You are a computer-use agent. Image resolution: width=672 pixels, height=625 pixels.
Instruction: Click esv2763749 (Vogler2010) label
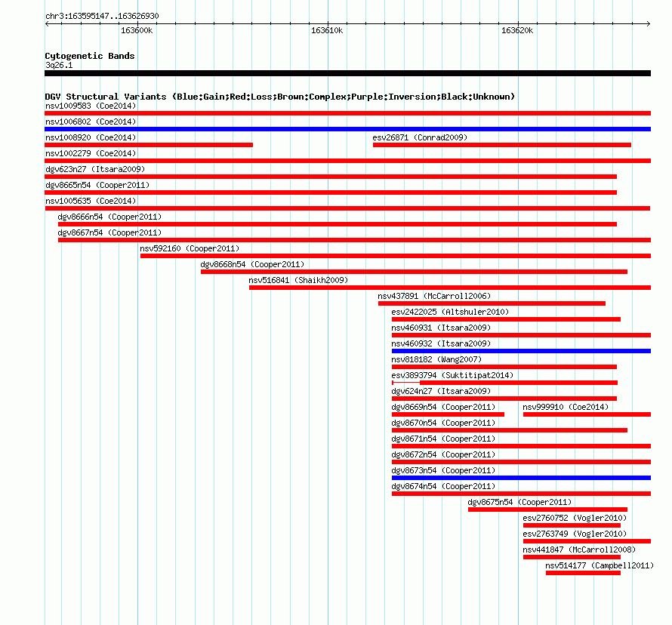[x=575, y=534]
